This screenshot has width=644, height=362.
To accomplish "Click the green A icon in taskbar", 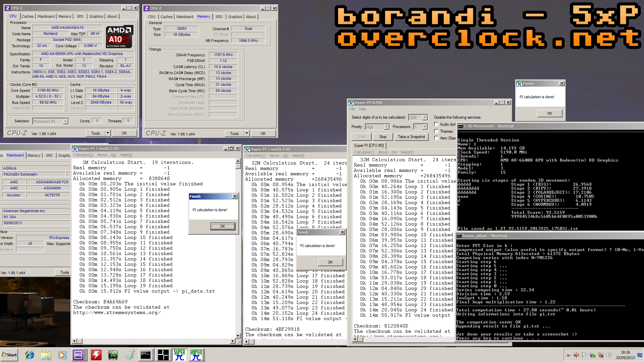I will (113, 355).
